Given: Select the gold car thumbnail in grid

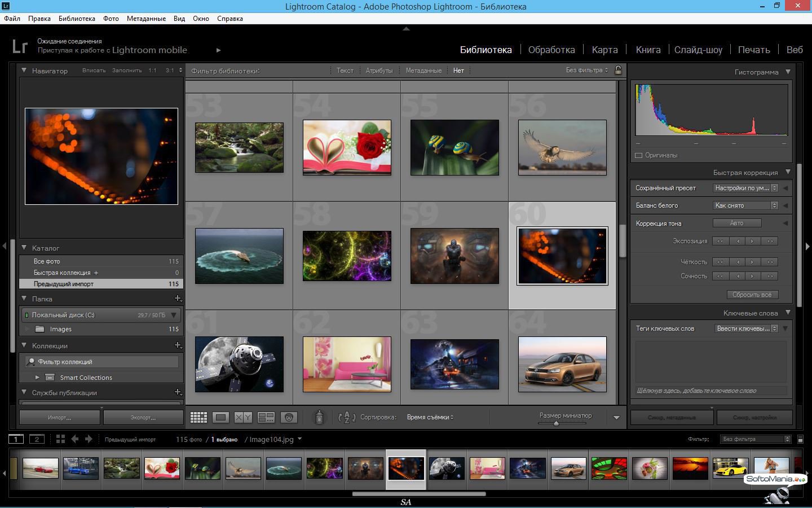Looking at the screenshot, I should tap(562, 364).
